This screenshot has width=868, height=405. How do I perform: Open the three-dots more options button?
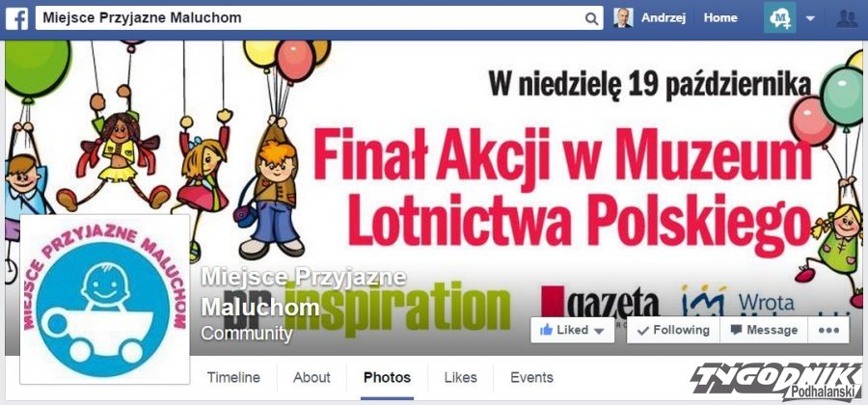[x=828, y=331]
